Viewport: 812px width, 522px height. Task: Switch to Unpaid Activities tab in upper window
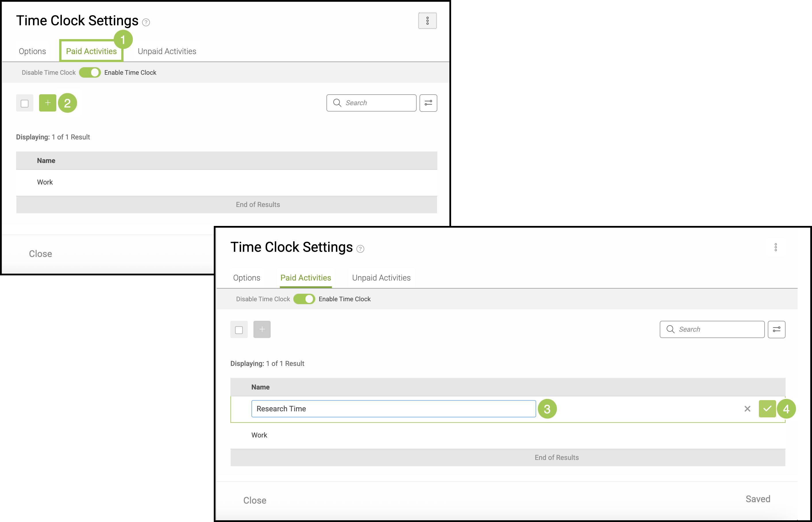tap(167, 51)
